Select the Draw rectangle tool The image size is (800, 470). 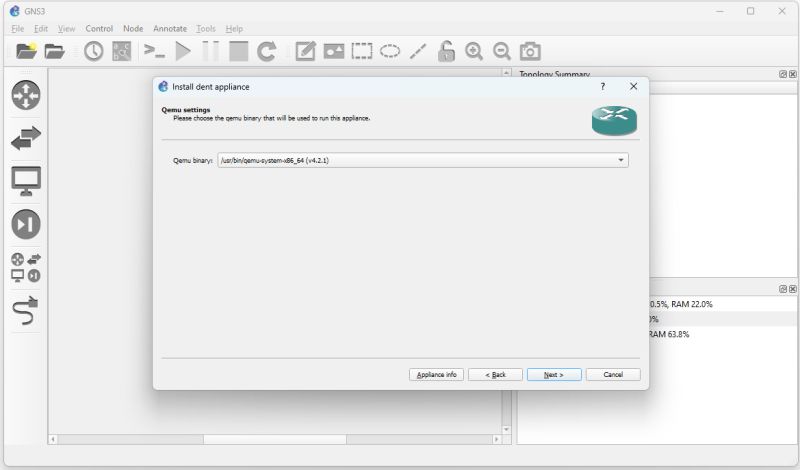362,51
